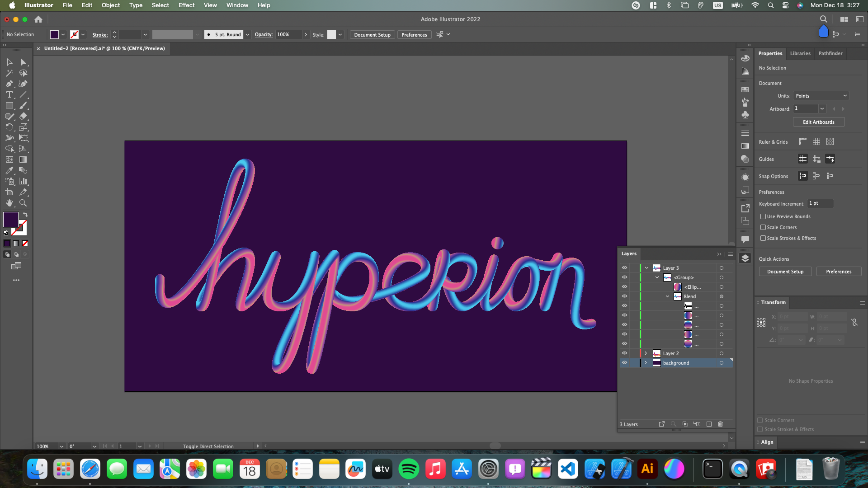This screenshot has height=488, width=868.
Task: Click Preferences in control bar
Action: tap(414, 35)
